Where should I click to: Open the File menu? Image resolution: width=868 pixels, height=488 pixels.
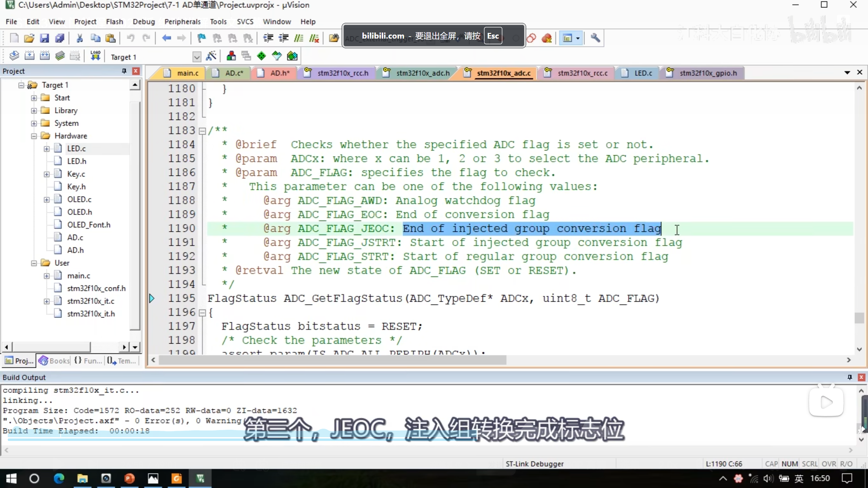click(11, 21)
